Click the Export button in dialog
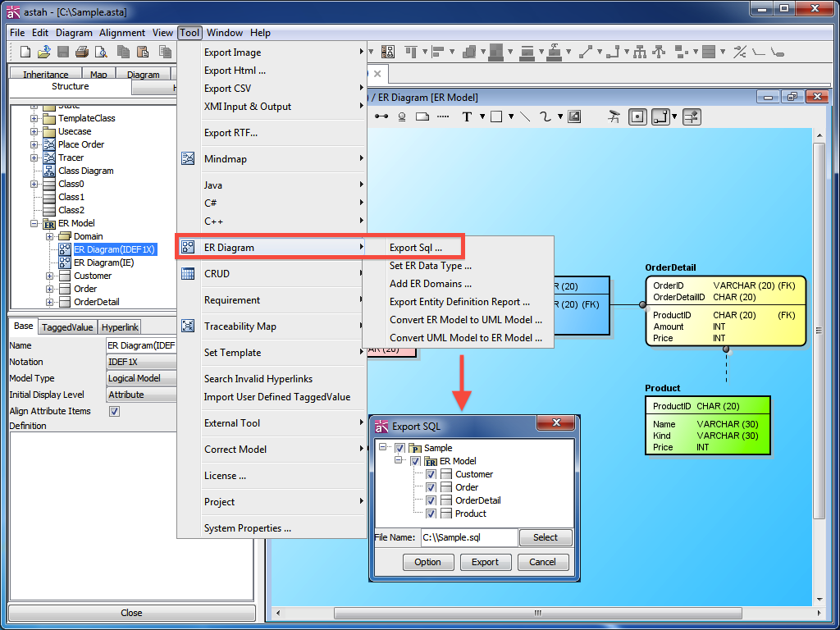The width and height of the screenshot is (840, 630). (x=485, y=562)
